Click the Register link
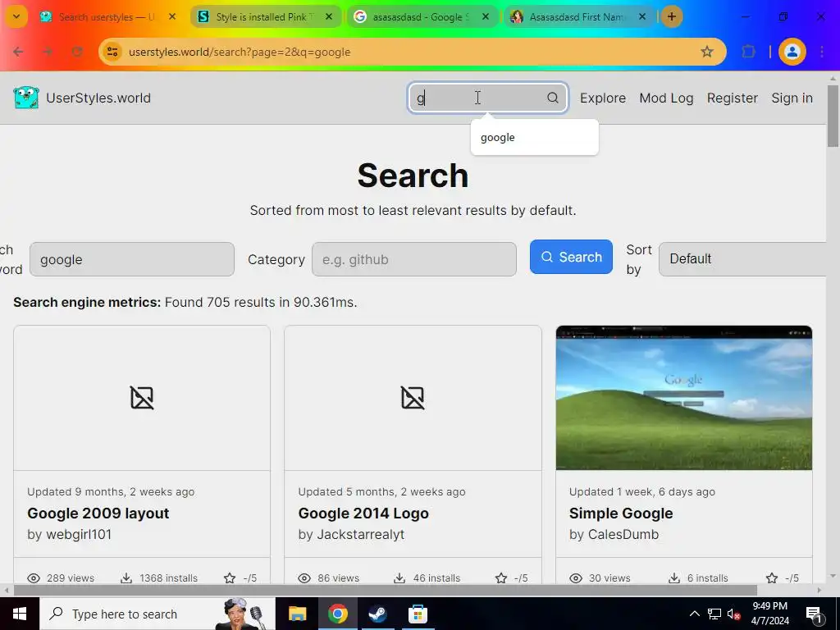The image size is (840, 630). pyautogui.click(x=733, y=98)
